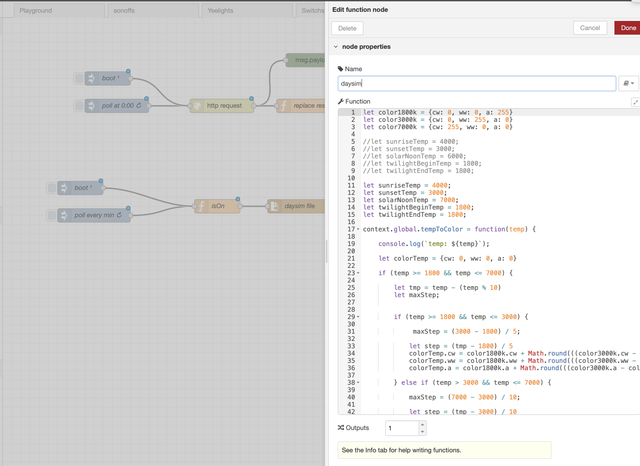Click the Name input field containing daysim
This screenshot has width=640, height=466.
[477, 83]
